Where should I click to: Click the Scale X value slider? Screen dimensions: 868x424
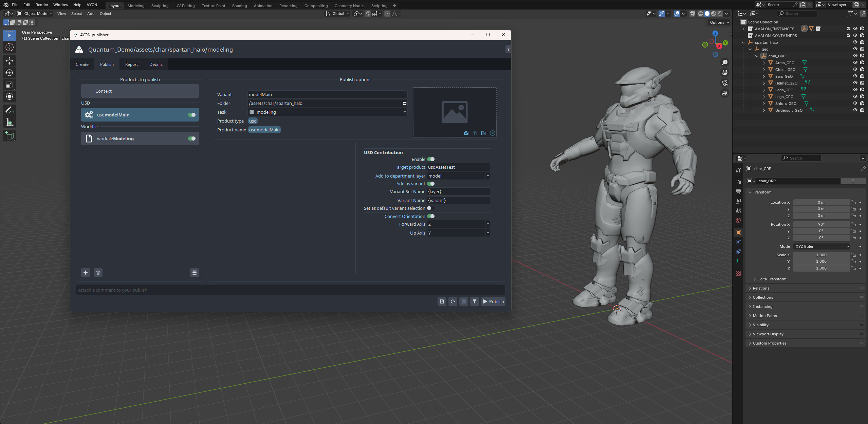pos(821,255)
